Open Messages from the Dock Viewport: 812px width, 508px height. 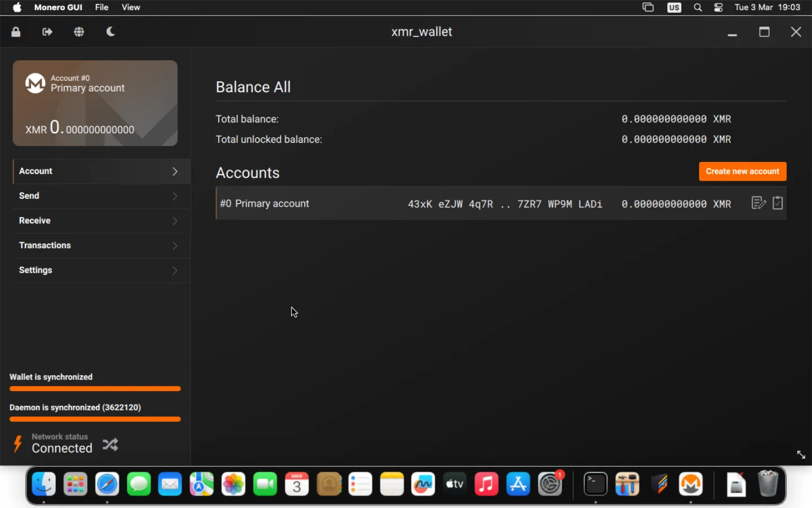point(139,484)
